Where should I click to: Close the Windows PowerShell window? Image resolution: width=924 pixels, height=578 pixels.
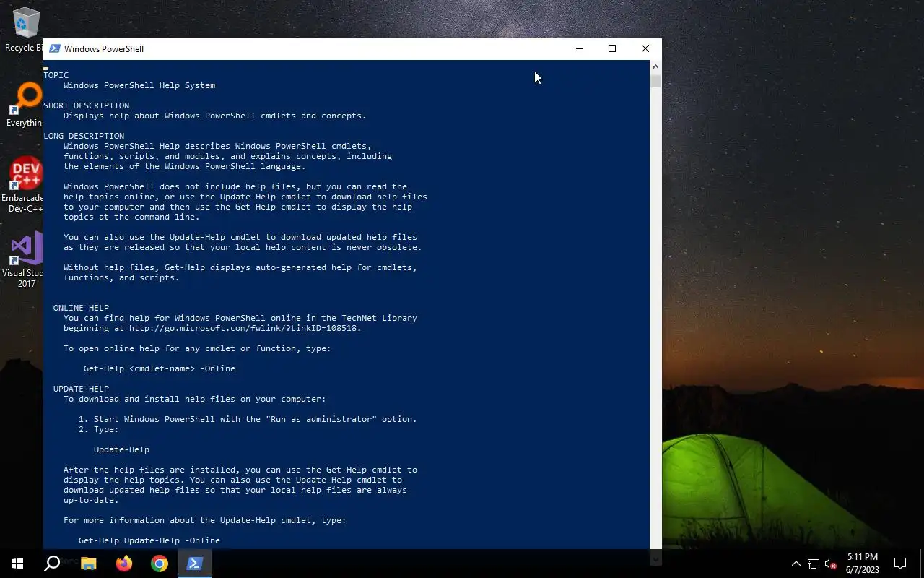[x=645, y=48]
